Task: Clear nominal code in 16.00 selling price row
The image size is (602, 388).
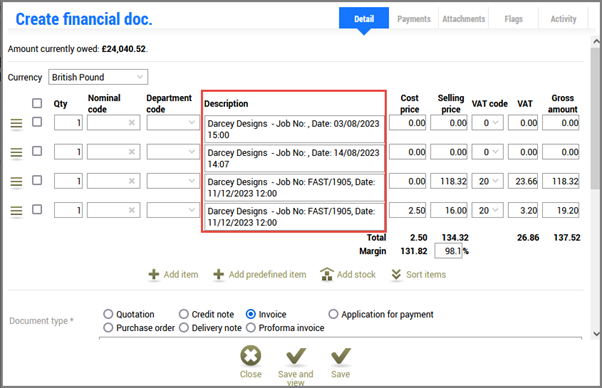Action: pyautogui.click(x=131, y=210)
